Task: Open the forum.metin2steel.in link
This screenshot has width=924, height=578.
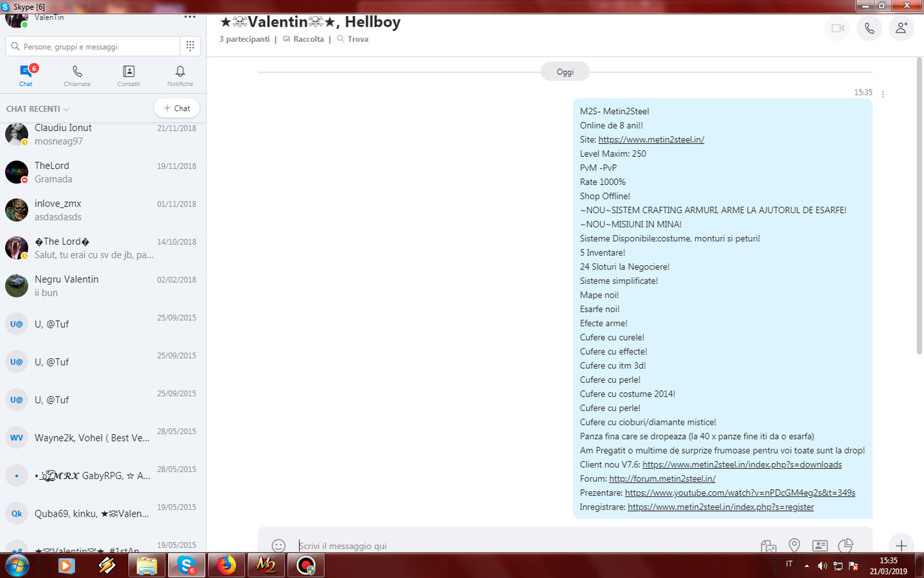Action: pos(662,478)
